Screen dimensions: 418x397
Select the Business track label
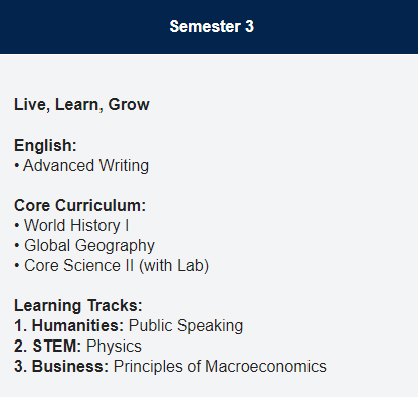tap(70, 366)
